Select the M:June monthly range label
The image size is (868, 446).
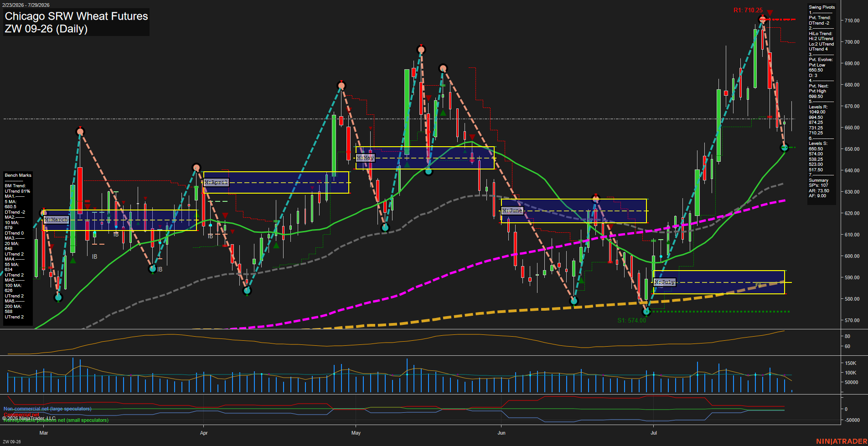click(x=512, y=210)
